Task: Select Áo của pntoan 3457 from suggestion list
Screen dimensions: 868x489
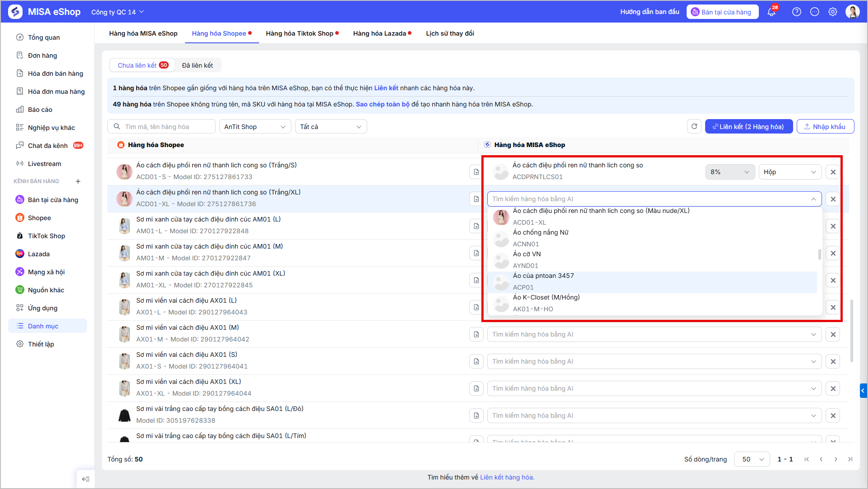Action: (x=652, y=282)
